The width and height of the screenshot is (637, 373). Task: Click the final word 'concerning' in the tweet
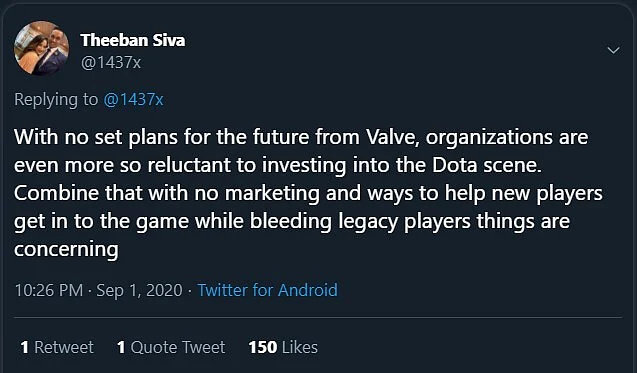(66, 249)
